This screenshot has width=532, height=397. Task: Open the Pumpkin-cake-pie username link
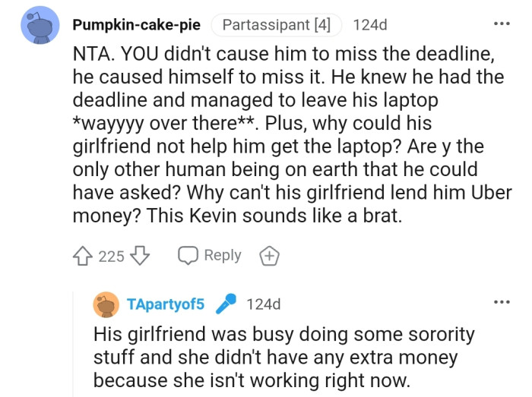(137, 25)
